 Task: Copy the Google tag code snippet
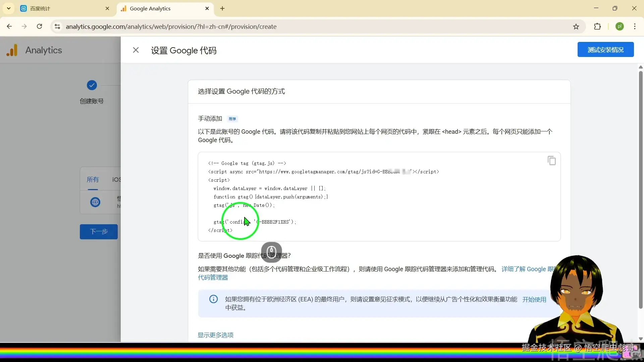tap(551, 161)
